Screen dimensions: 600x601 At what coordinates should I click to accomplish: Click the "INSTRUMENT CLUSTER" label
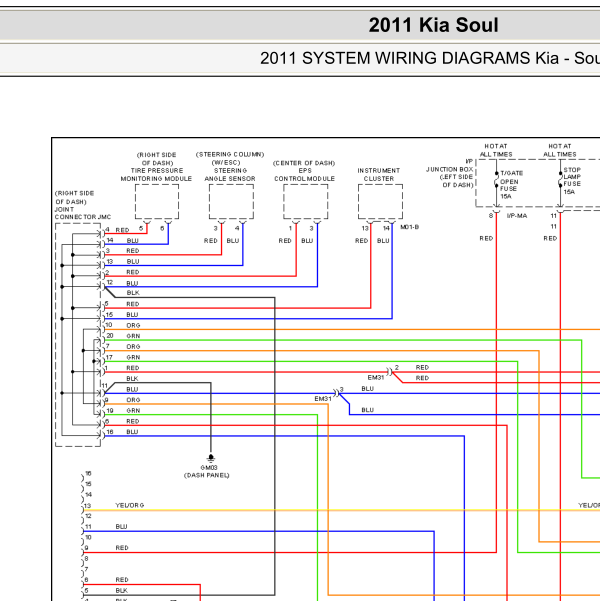tap(379, 175)
